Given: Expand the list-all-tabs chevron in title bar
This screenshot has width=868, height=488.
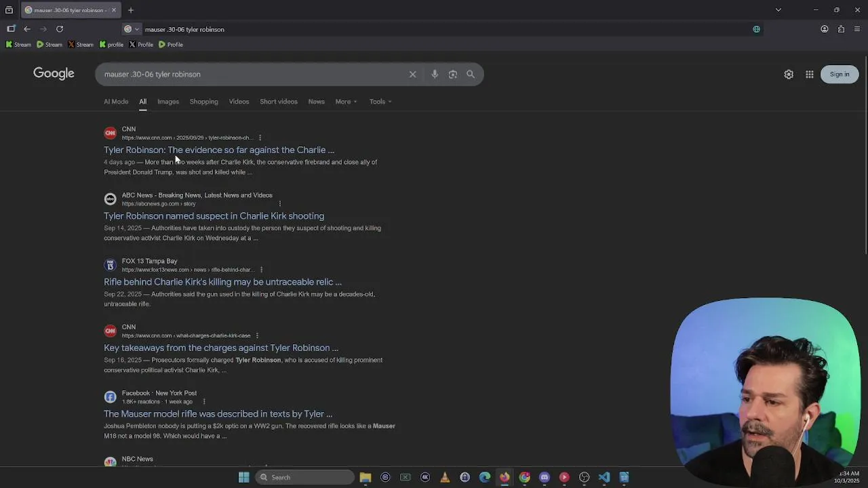Looking at the screenshot, I should 778,10.
